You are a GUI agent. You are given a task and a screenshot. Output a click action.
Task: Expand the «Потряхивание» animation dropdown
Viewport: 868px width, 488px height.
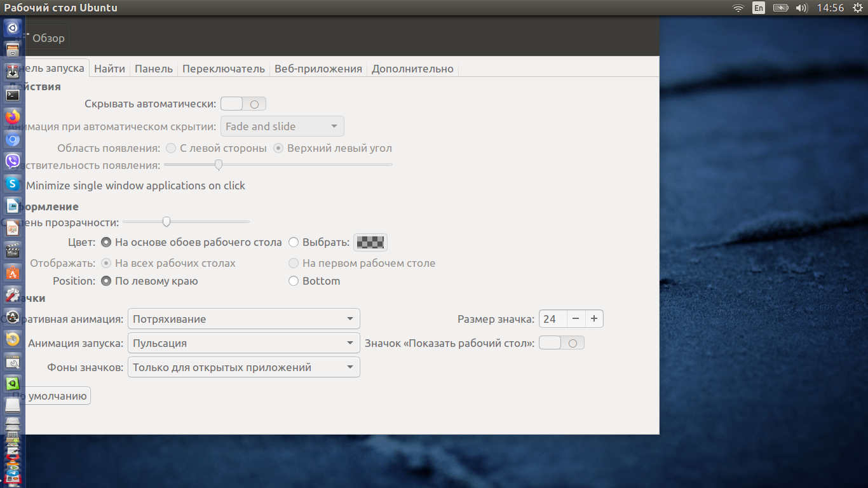click(243, 319)
